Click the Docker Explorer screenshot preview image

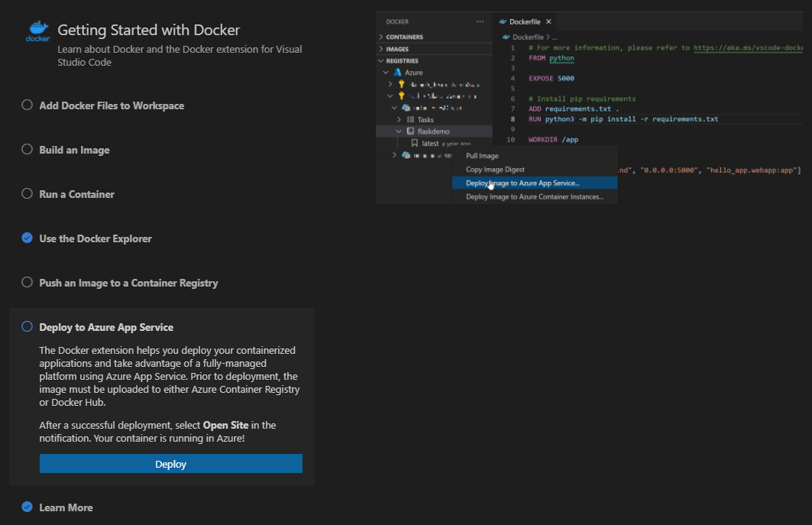pos(589,108)
